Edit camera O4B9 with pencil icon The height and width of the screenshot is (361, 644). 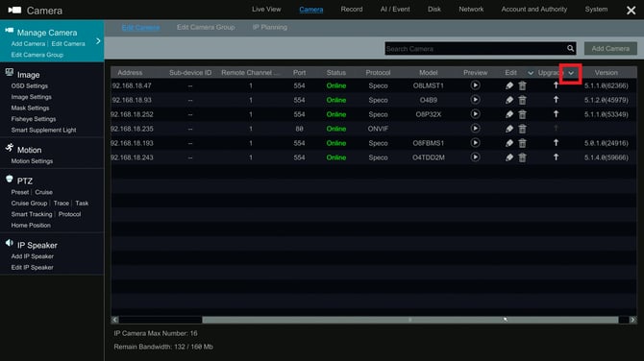click(509, 100)
